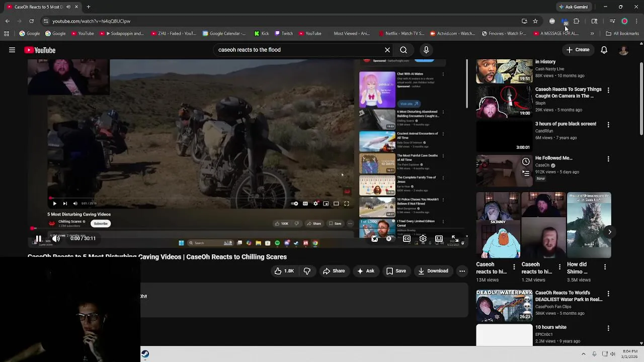The image size is (644, 362).
Task: Open the YouTube guide hamburger menu
Action: coord(12,50)
